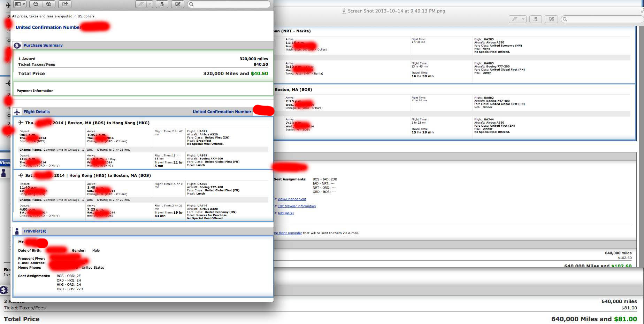Click the flight reminder link

[288, 233]
